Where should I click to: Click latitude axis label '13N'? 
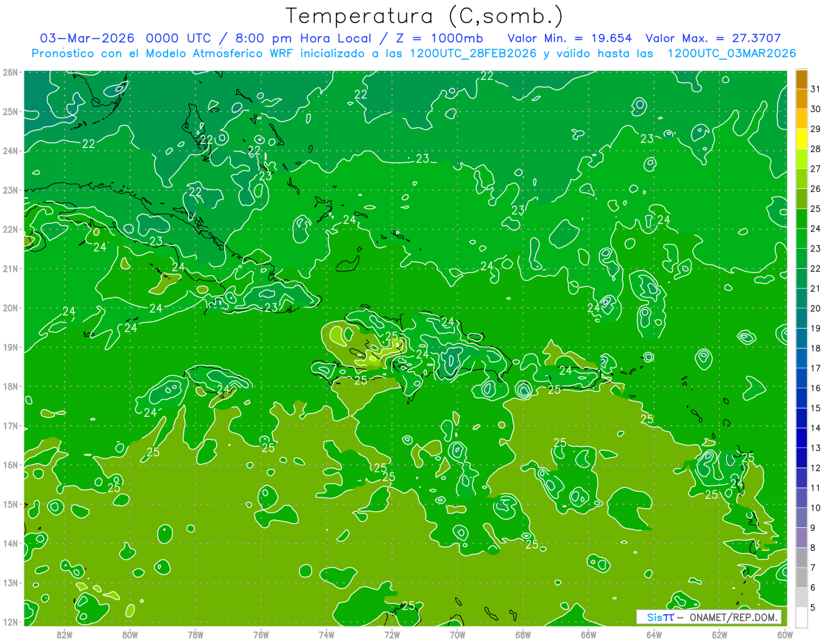(x=10, y=582)
